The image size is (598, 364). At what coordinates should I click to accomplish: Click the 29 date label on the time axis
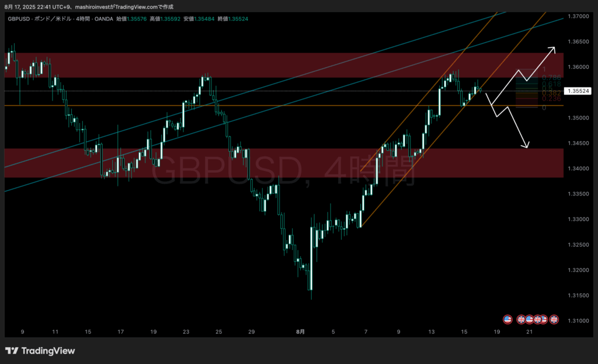[x=251, y=332]
